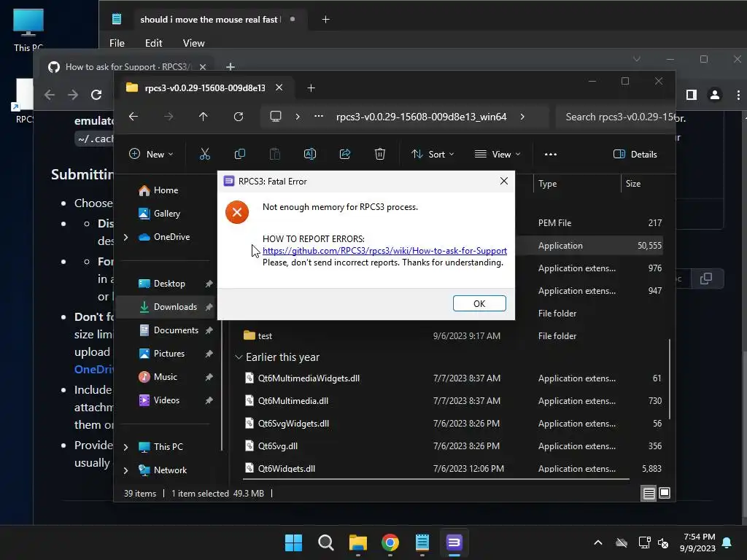Image resolution: width=747 pixels, height=560 pixels.
Task: Click the Share icon in Explorer toolbar
Action: point(345,154)
